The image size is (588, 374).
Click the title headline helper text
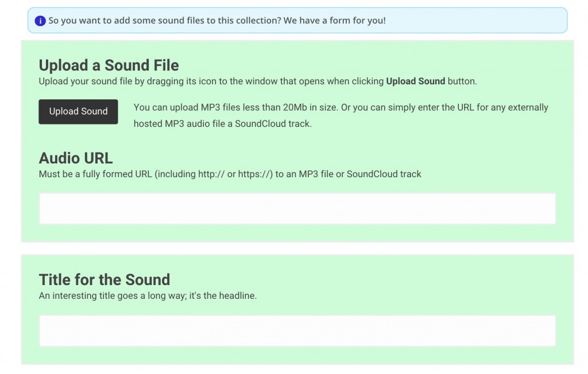(148, 295)
